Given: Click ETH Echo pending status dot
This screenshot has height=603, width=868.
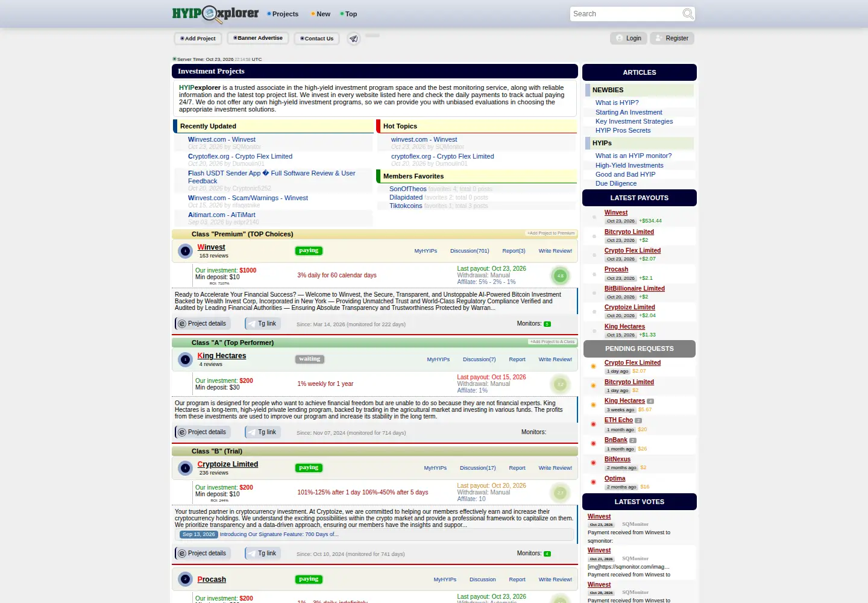Looking at the screenshot, I should click(x=593, y=424).
